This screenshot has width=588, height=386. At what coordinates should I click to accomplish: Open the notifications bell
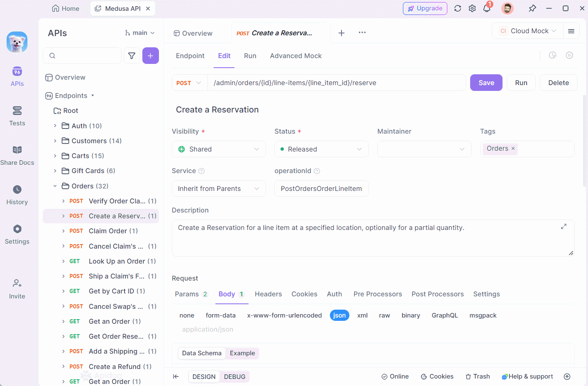tap(487, 8)
